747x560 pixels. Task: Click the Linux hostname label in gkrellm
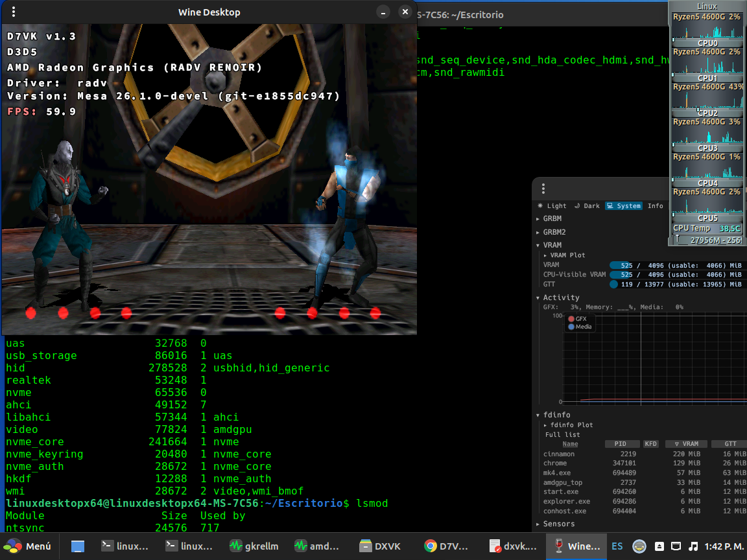pos(707,6)
